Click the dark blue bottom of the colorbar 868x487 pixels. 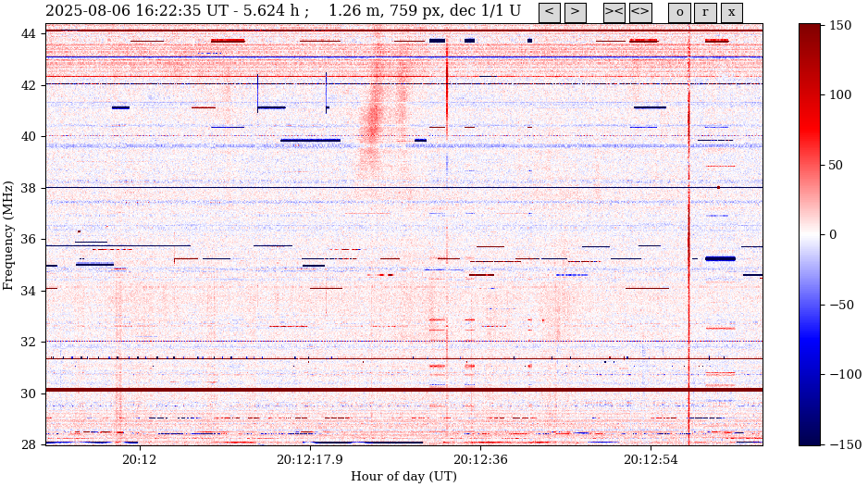click(x=809, y=441)
